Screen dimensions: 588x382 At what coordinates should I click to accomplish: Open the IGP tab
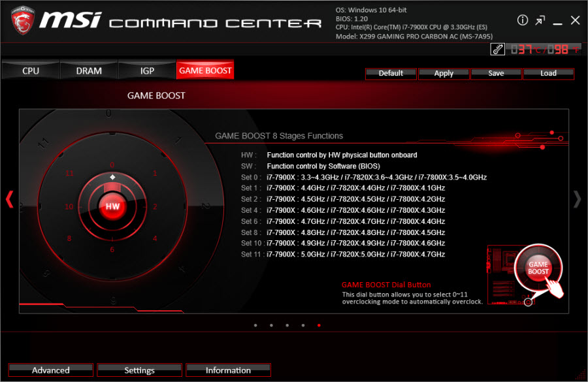147,71
